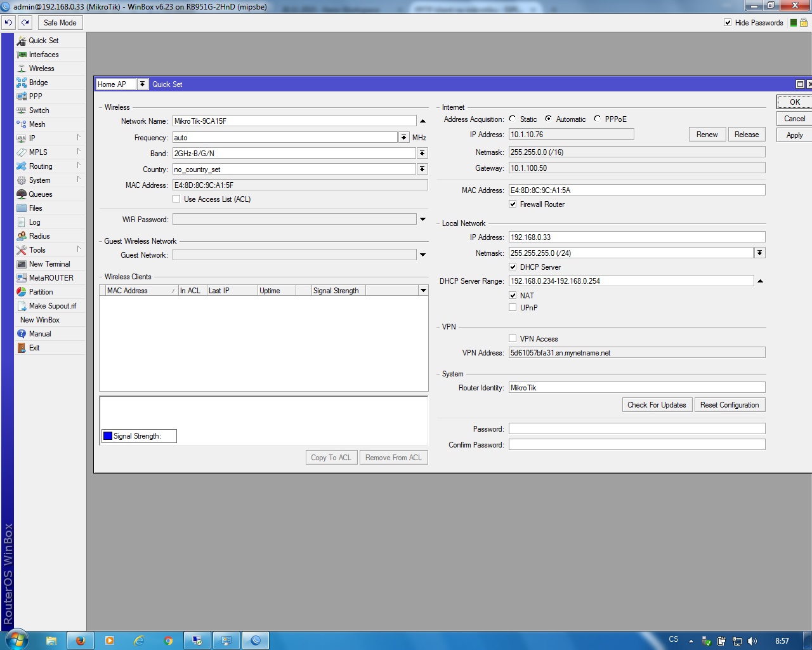
Task: Toggle the NAT checkbox
Action: [513, 296]
